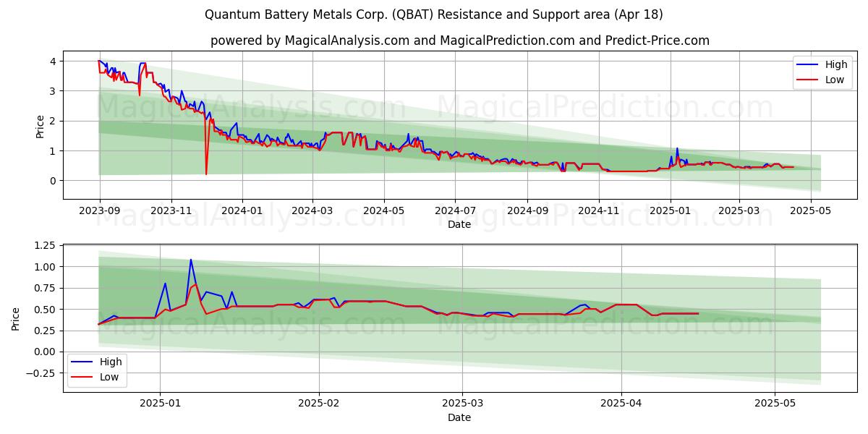Viewport: 868px width, 434px height.
Task: Click the '2024-05' tick label
Action: coord(384,210)
